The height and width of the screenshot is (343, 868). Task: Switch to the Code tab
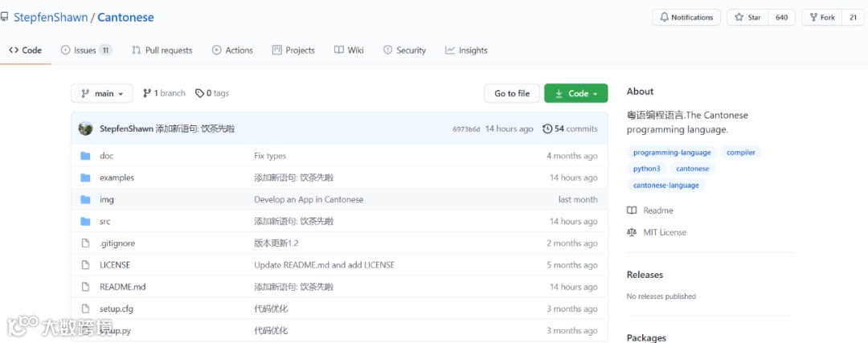(26, 51)
